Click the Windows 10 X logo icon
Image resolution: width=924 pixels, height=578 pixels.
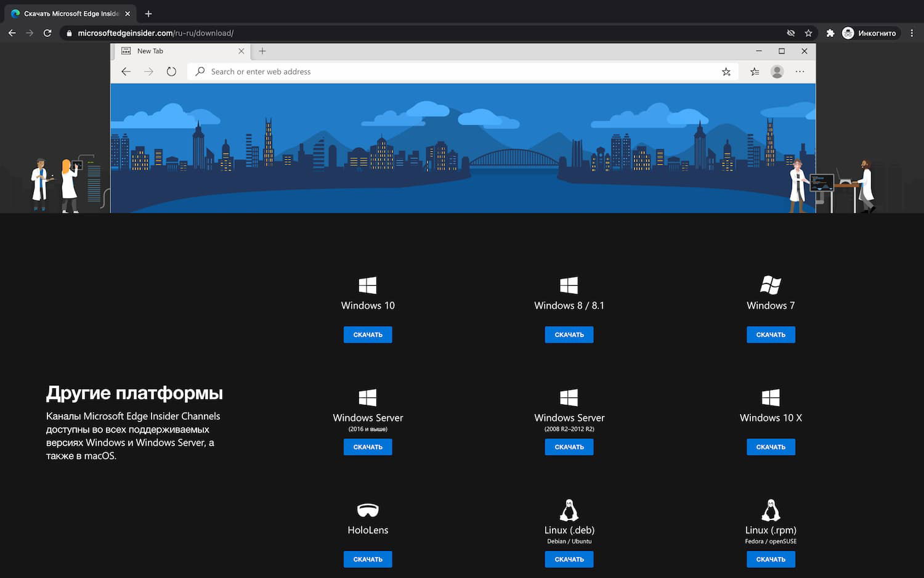click(x=771, y=397)
